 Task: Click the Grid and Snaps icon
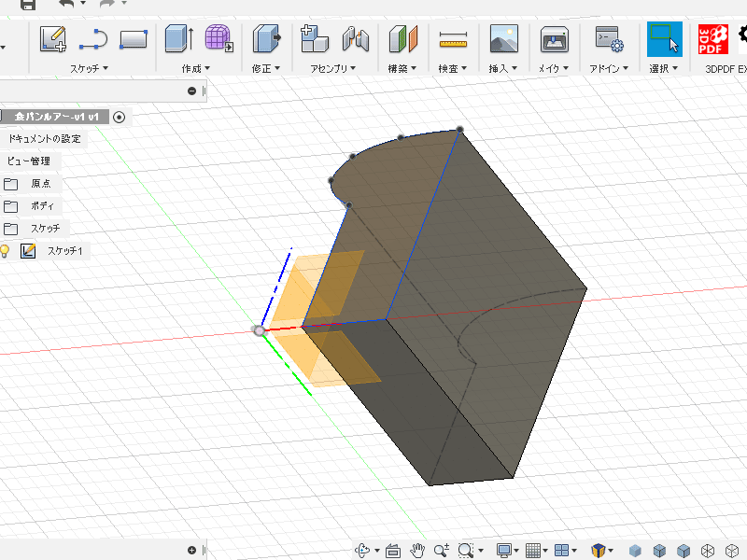(x=533, y=551)
